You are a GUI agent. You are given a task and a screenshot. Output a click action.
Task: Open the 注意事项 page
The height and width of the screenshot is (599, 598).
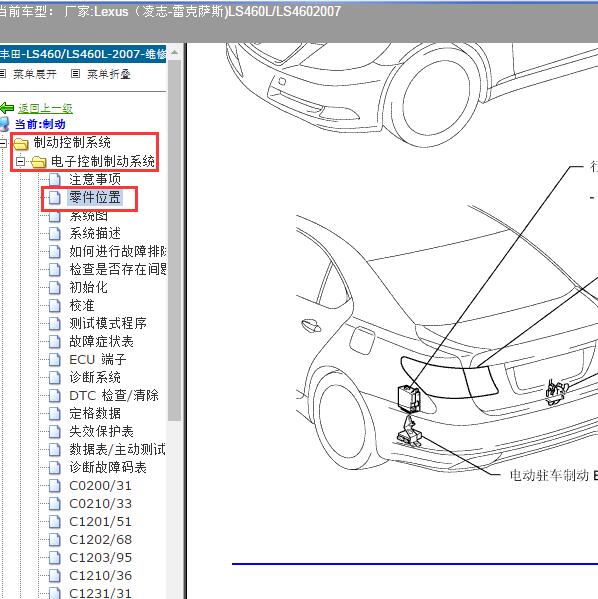(95, 179)
